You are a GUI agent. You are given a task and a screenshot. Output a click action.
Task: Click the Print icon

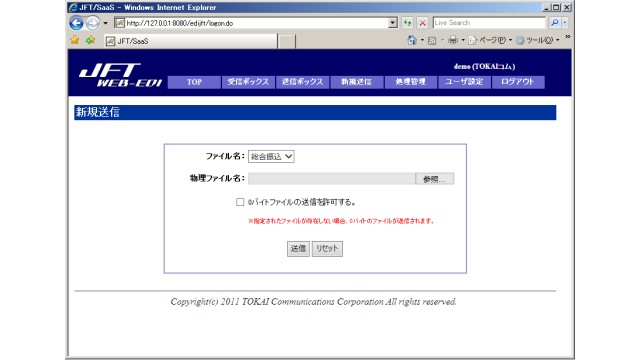pos(453,40)
